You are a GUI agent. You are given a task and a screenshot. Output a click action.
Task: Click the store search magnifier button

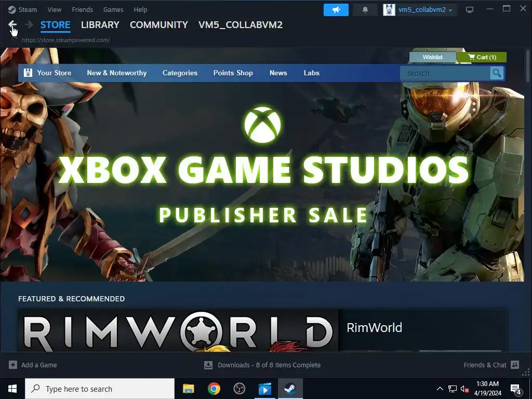click(497, 73)
